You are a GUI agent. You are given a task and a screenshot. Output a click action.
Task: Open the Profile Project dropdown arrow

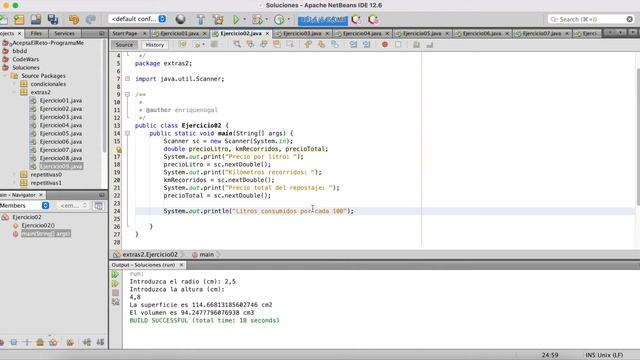point(289,19)
